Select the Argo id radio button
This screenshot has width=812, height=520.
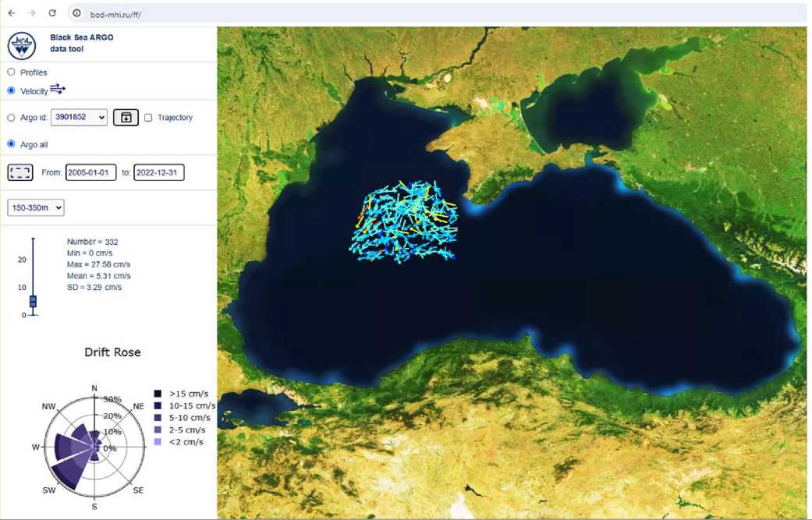tap(11, 118)
